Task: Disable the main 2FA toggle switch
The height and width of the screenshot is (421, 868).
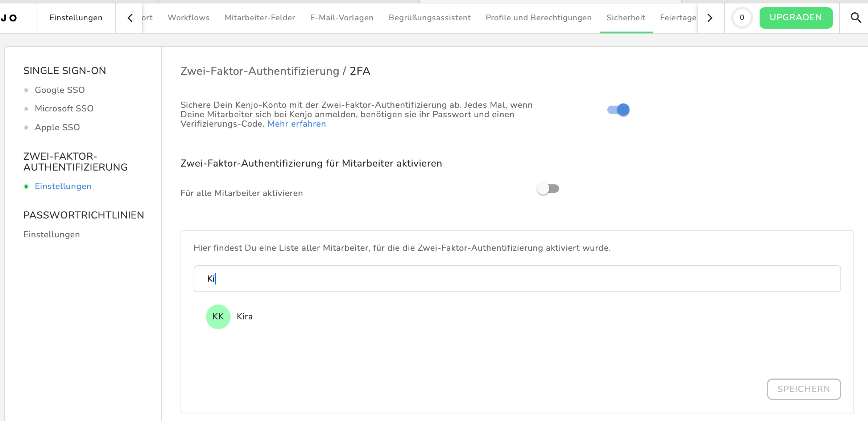Action: pos(618,110)
